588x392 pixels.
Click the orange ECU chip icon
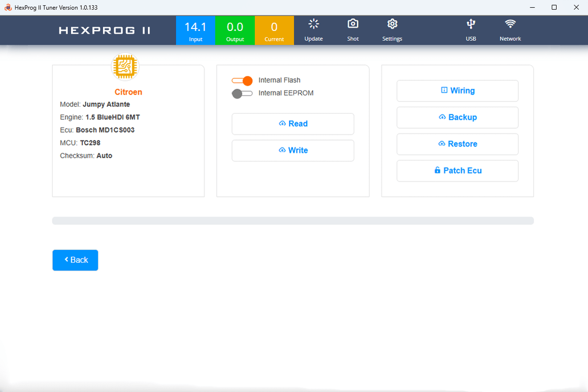pos(125,67)
